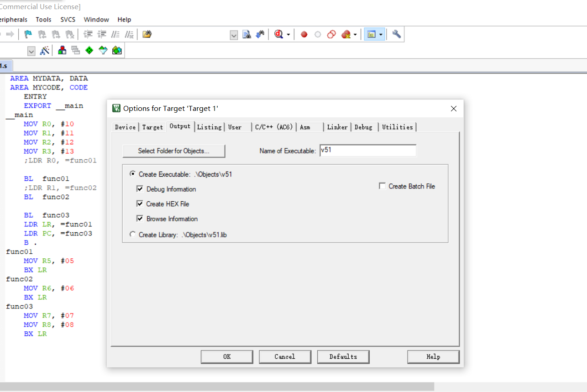
Task: Open Manage Project Items colored blocks icon
Action: click(x=62, y=51)
